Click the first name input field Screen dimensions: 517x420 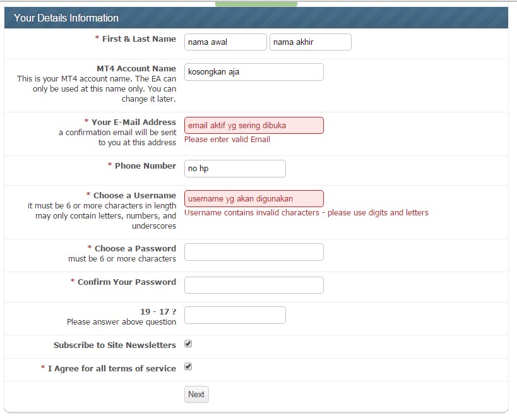[225, 42]
